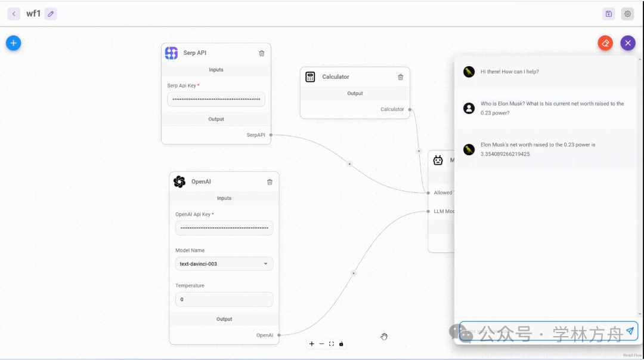Click the back arrow next to wf1
644x360 pixels.
coord(14,14)
